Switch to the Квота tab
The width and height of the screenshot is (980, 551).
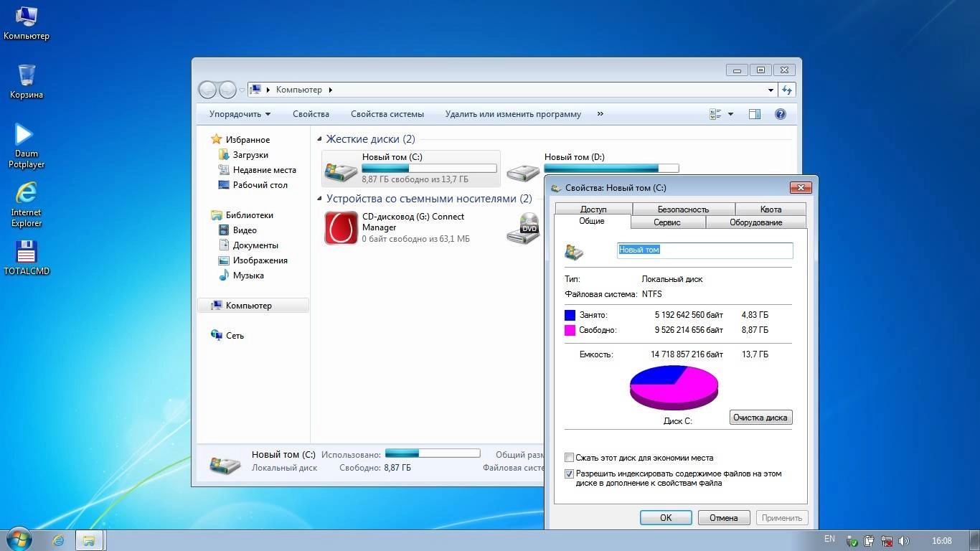pos(771,209)
